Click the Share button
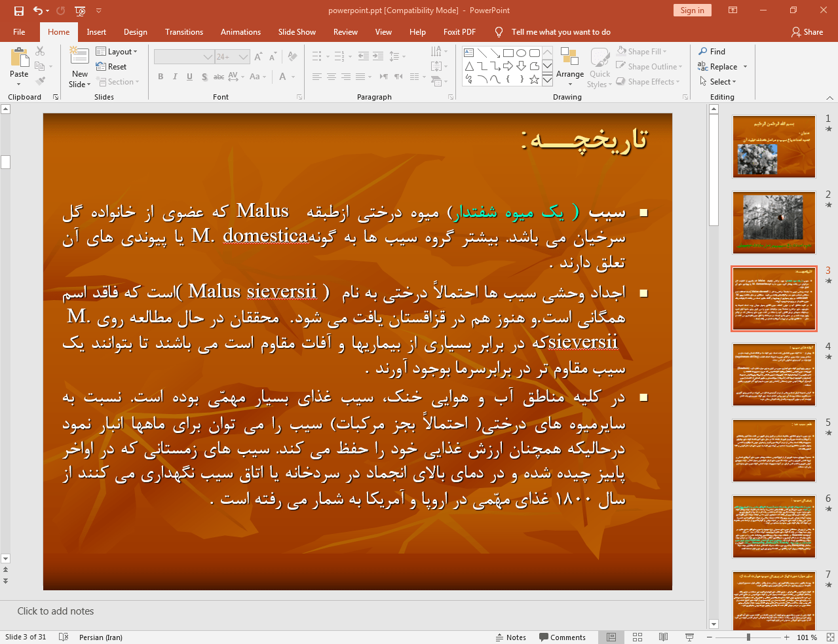The width and height of the screenshot is (838, 644). coord(807,32)
